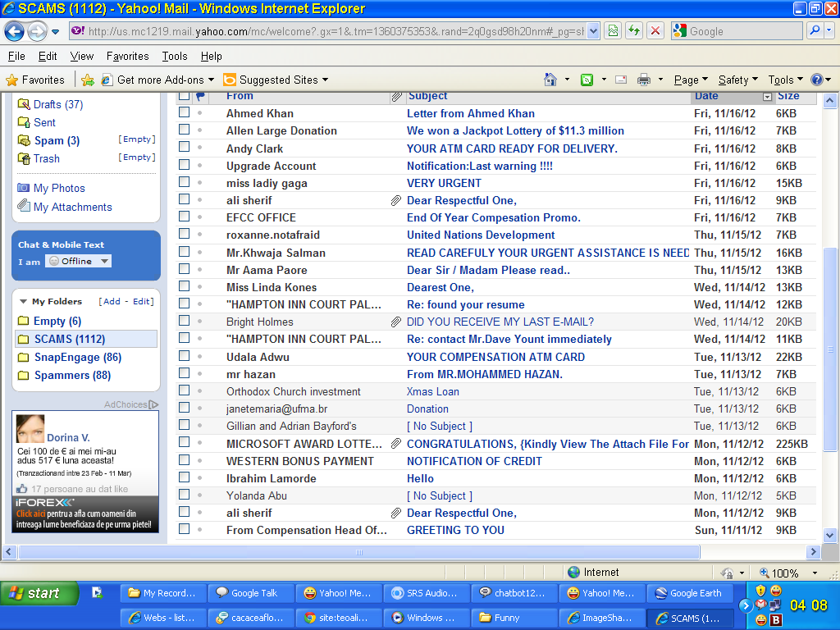The image size is (840, 630).
Task: Open the address bar URL dropdown
Action: click(593, 31)
